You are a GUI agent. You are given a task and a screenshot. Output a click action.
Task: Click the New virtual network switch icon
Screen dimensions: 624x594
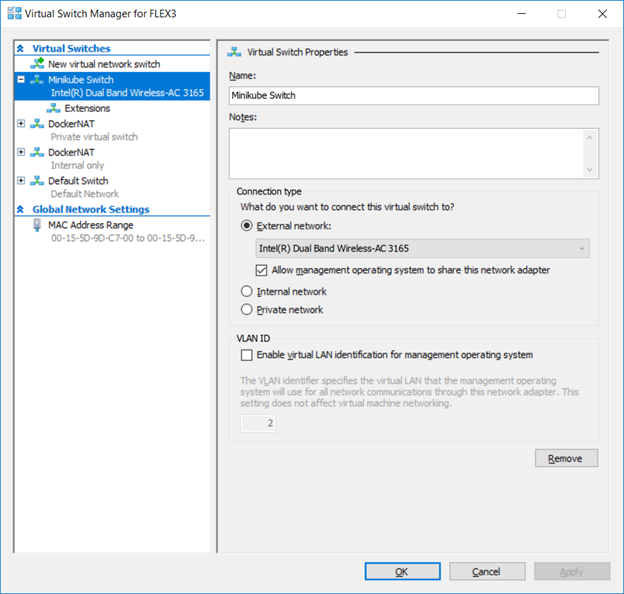(37, 64)
